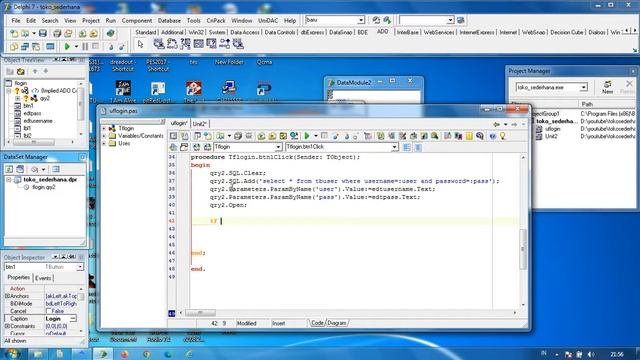Click the first icon in DataSet Manager toolbar
This screenshot has height=360, width=640.
[x=9, y=169]
